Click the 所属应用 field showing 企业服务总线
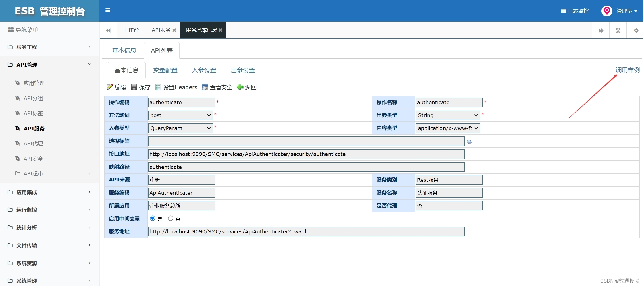 coord(182,206)
